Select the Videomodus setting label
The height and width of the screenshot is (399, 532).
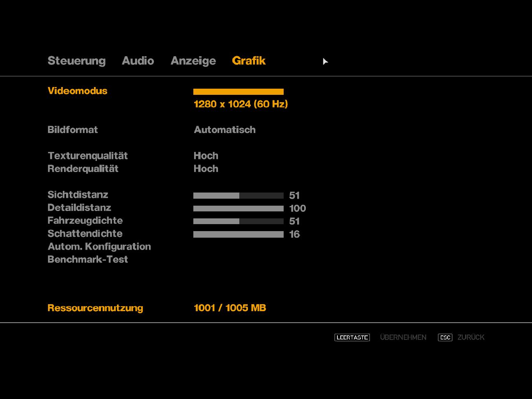click(x=78, y=91)
